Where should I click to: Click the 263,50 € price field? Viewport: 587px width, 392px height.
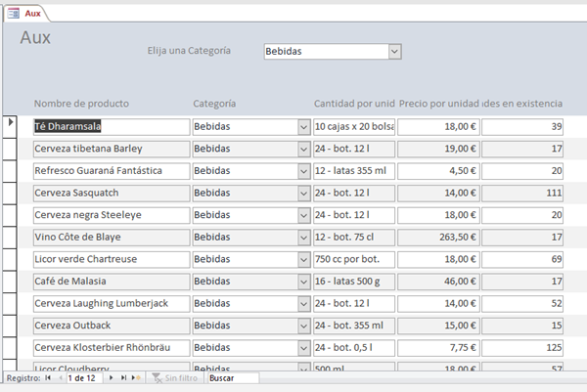[x=438, y=238]
